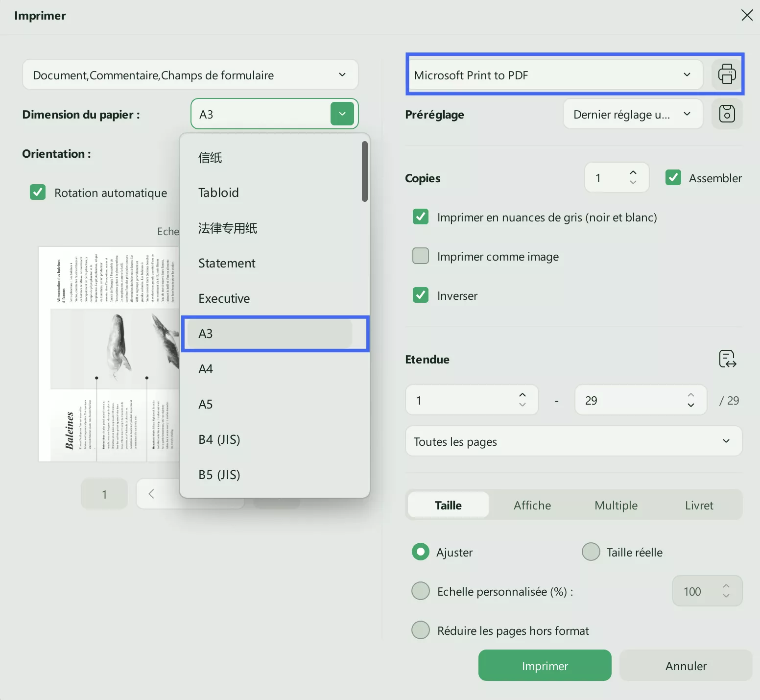Click the Imprimer button
The image size is (760, 700).
click(545, 665)
